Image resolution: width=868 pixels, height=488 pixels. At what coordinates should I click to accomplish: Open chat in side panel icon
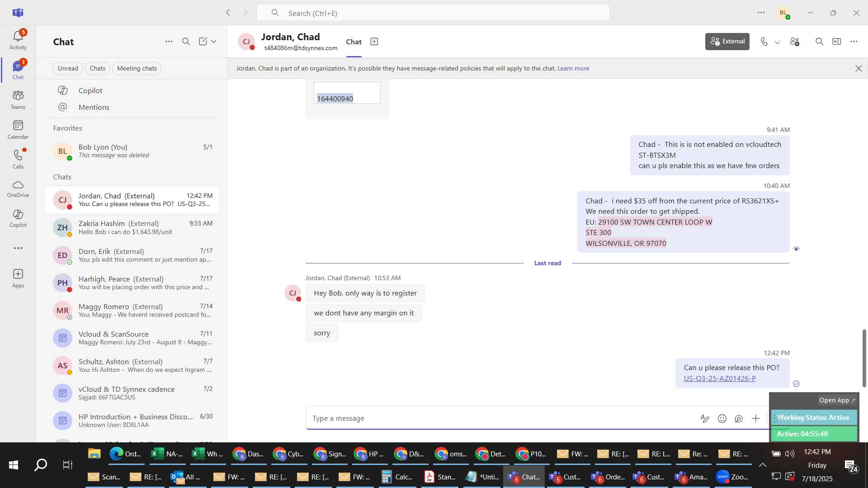coord(837,42)
